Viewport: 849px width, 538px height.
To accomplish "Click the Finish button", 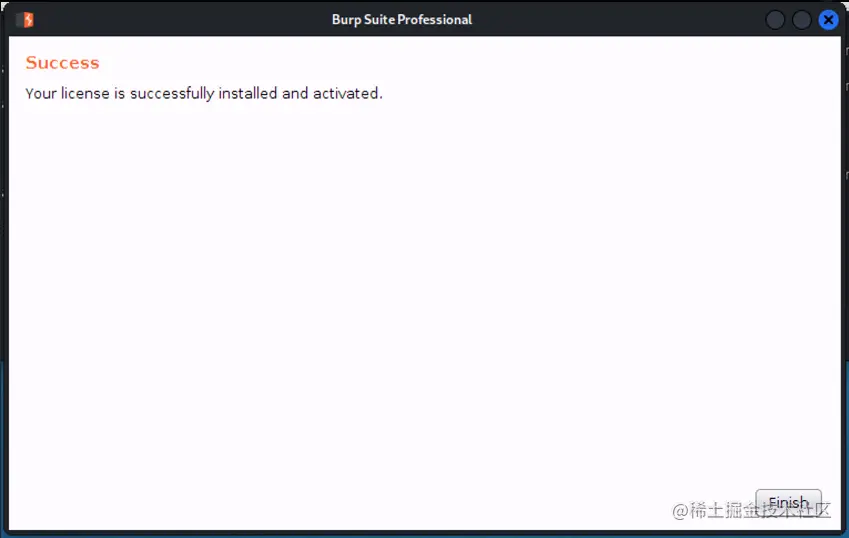I will tap(788, 503).
